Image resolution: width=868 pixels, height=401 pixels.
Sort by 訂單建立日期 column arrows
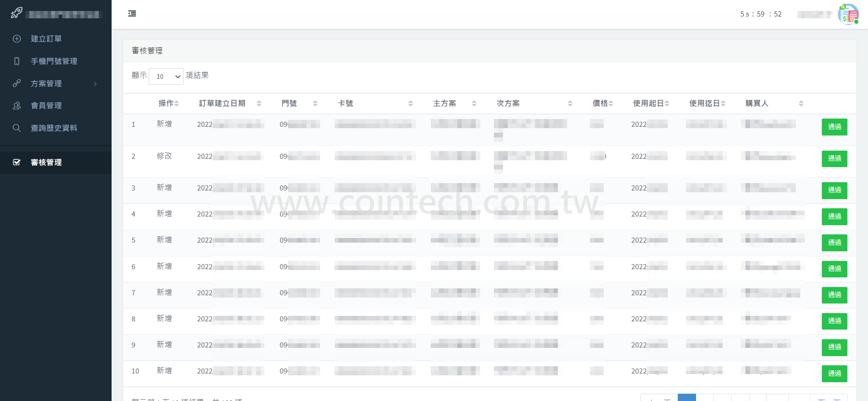[259, 103]
